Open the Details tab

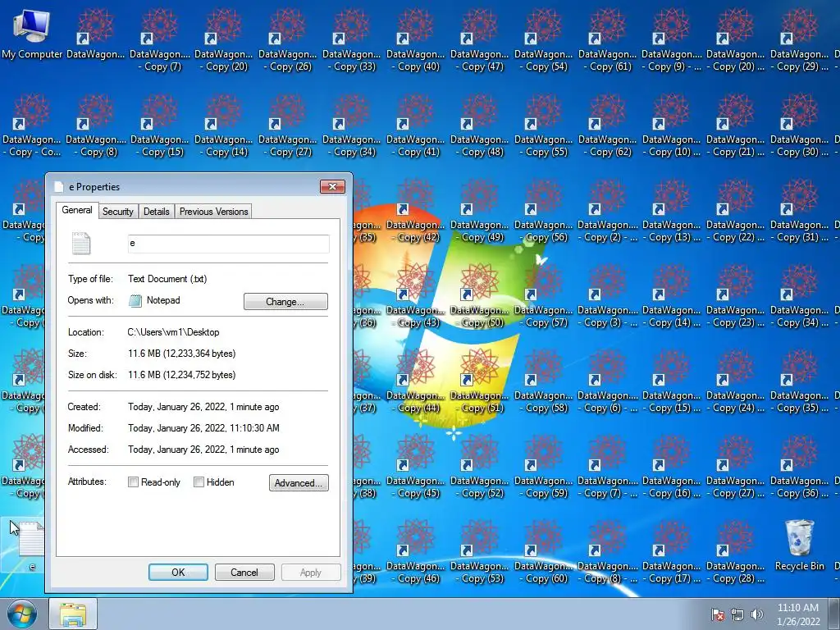point(157,212)
